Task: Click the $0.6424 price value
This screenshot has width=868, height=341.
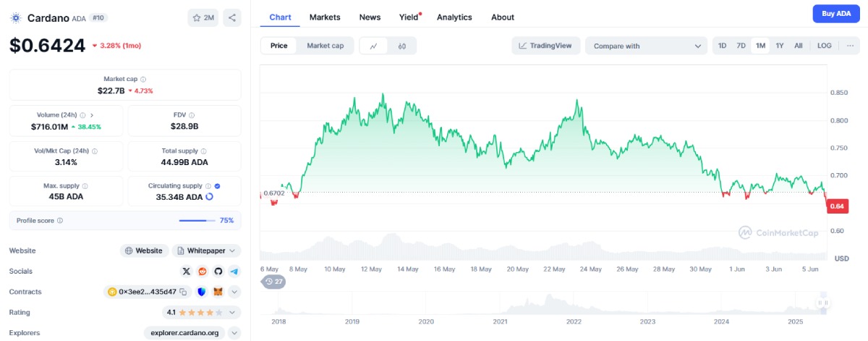Action: [47, 46]
